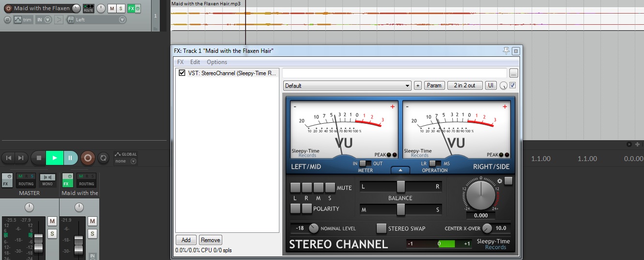The height and width of the screenshot is (260, 644).
Task: Click the red transport Record button
Action: point(88,158)
